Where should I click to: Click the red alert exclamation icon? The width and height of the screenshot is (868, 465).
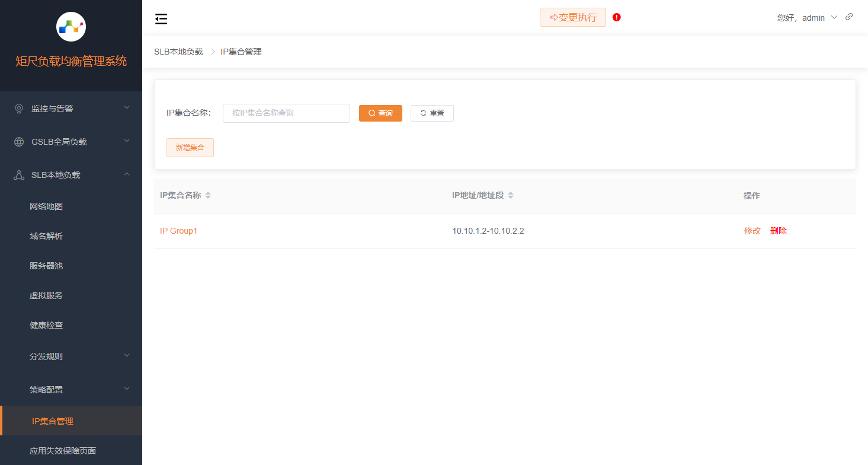(616, 17)
